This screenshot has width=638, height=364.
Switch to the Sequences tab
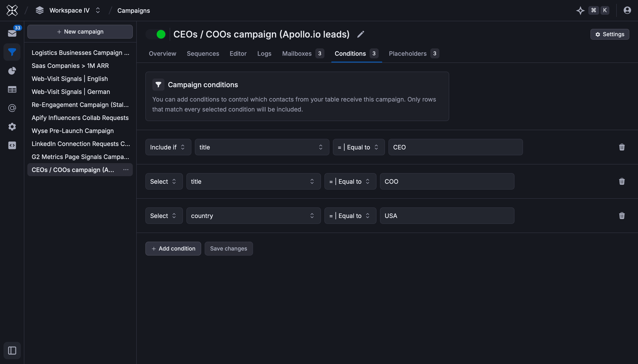203,54
